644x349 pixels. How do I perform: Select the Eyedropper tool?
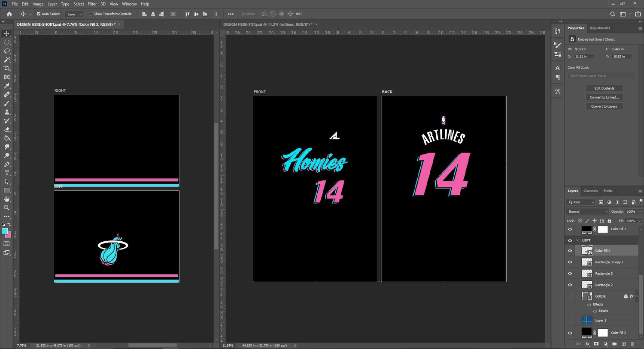pyautogui.click(x=6, y=86)
